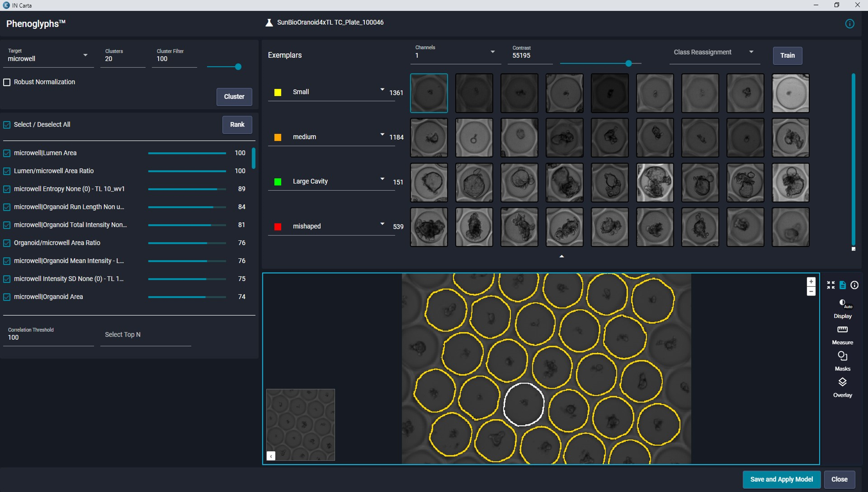Viewport: 868px width, 492px height.
Task: Uncheck microwell Entropy None feature
Action: pos(7,189)
